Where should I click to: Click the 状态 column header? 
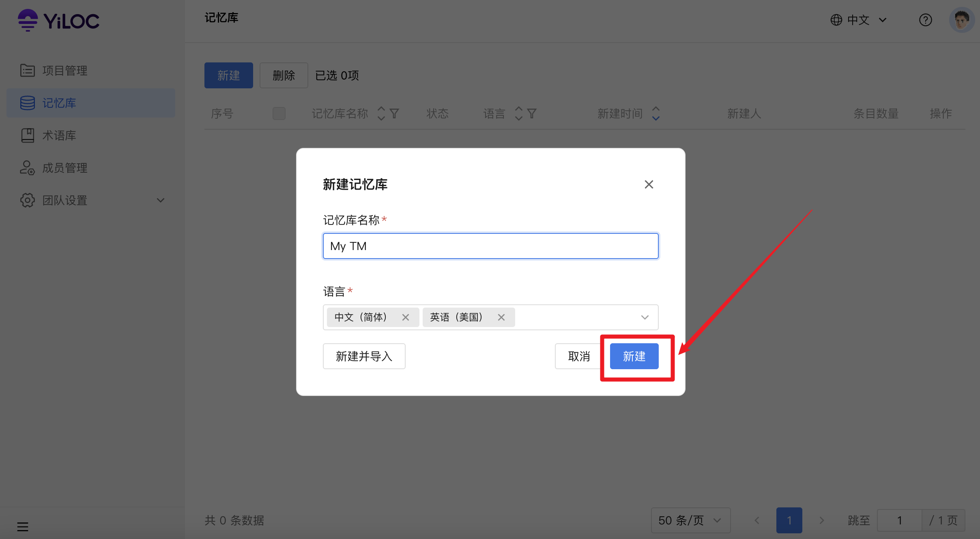[x=437, y=113]
